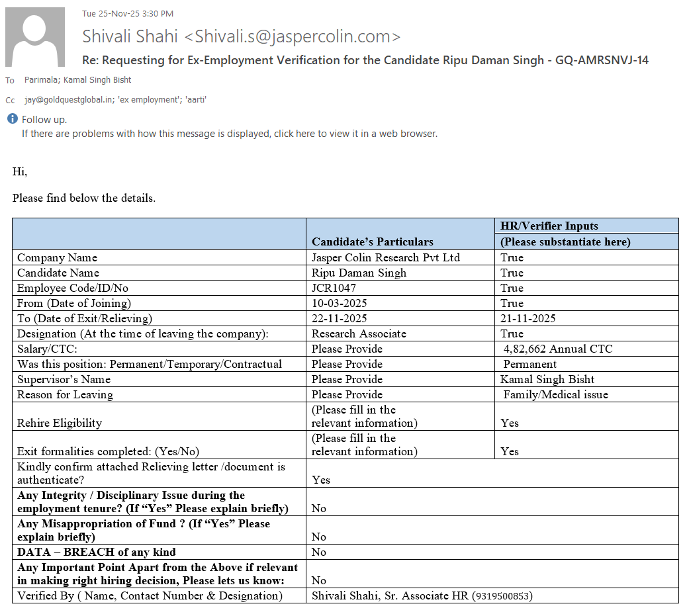The image size is (689, 616).
Task: Select recipient Kamal Singh Bisht in To field
Action: 97,80
